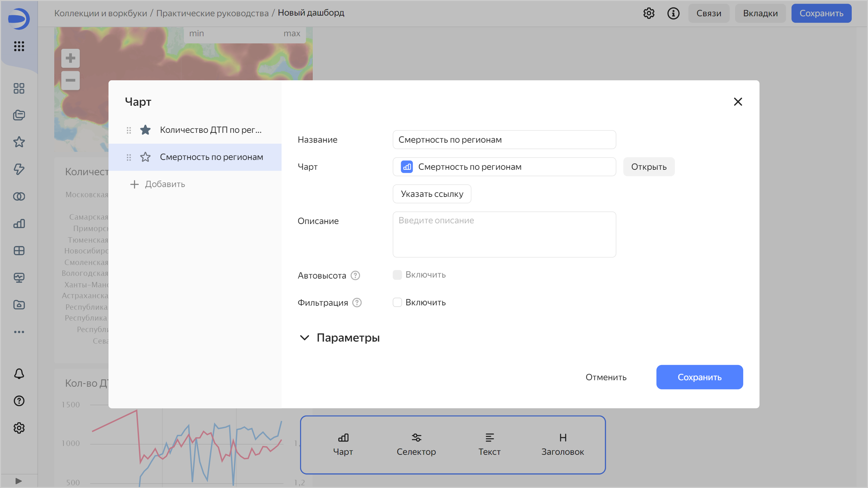Open the more options ellipsis in sidebar
Screen dimensions: 868x488
pos(19,332)
